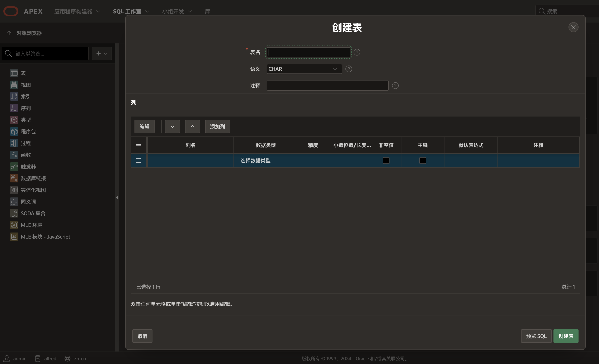Viewport: 599px width, 364px height.
Task: Open the 选择数据类型 cell dropdown
Action: click(x=265, y=161)
